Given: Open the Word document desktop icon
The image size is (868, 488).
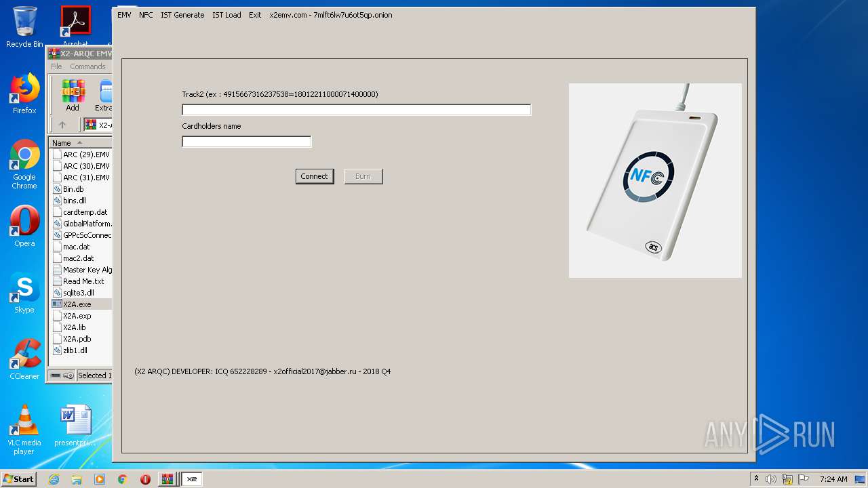Looking at the screenshot, I should click(x=75, y=426).
